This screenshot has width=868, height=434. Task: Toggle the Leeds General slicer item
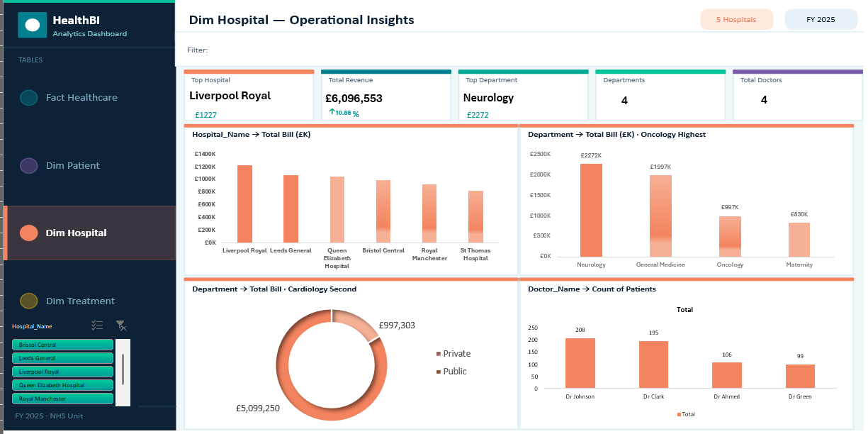tap(62, 358)
